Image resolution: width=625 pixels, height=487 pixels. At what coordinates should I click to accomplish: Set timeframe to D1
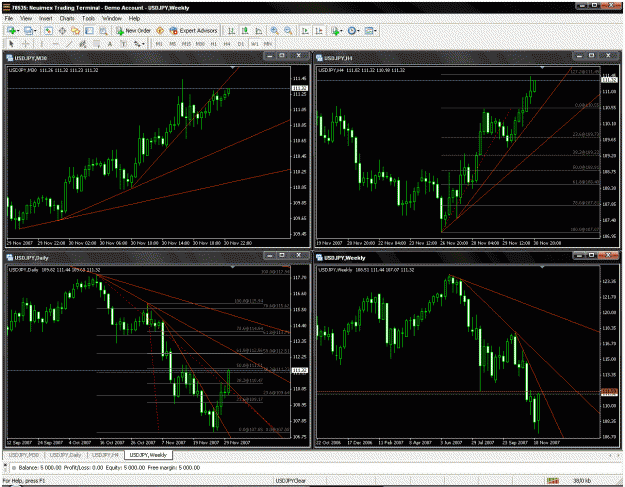point(241,44)
